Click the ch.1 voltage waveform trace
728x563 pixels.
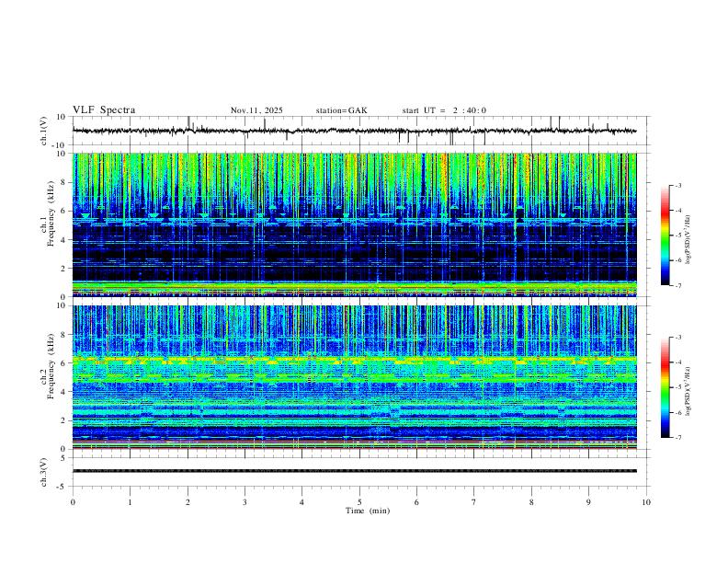(x=354, y=131)
